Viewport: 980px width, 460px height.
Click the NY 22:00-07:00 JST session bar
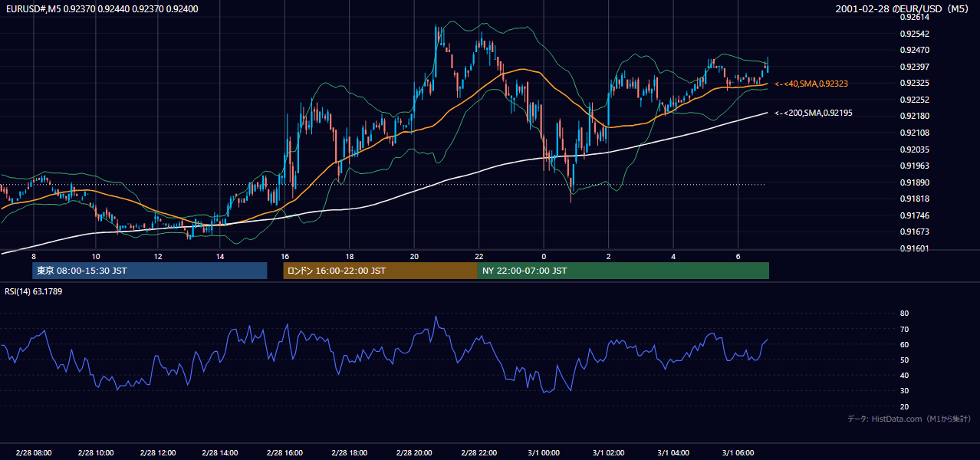(x=623, y=271)
